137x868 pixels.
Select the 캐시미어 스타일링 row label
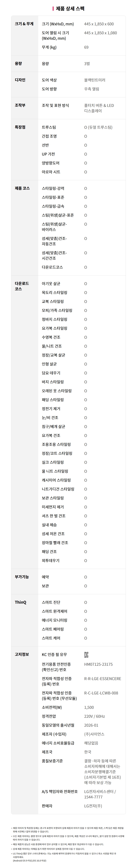(56, 480)
